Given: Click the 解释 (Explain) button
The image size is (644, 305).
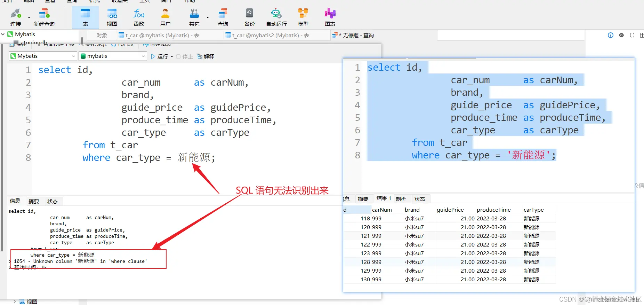Looking at the screenshot, I should point(206,56).
